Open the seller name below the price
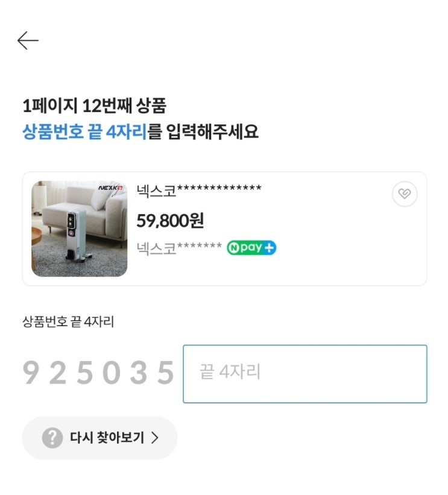Viewport: 448px width, 495px height. (x=179, y=248)
